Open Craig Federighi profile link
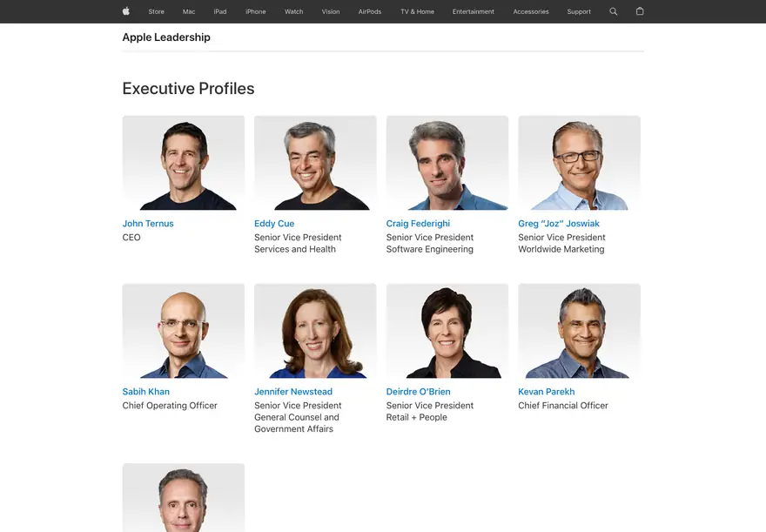 pos(418,223)
